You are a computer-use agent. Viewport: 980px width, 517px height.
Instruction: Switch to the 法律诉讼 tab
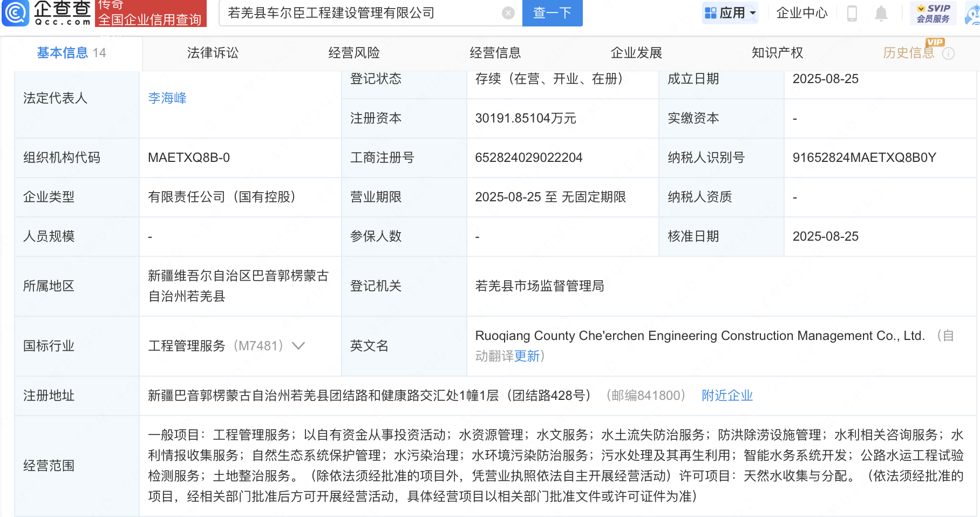213,53
